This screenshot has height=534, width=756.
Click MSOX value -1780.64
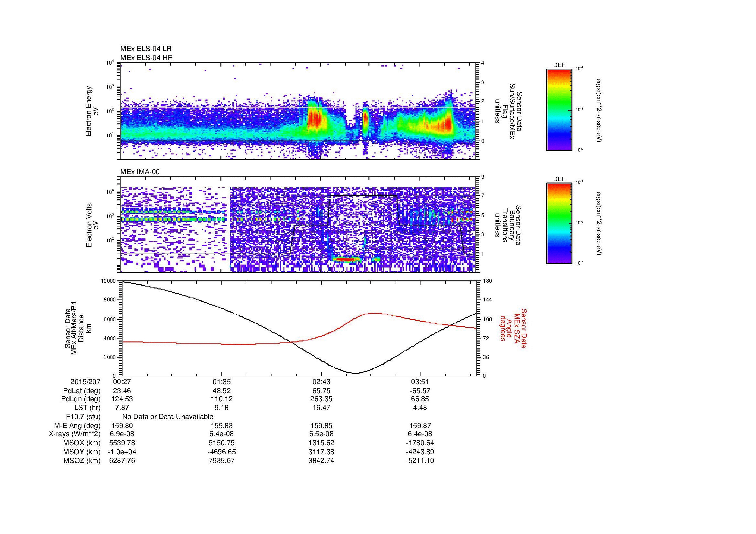click(x=420, y=443)
